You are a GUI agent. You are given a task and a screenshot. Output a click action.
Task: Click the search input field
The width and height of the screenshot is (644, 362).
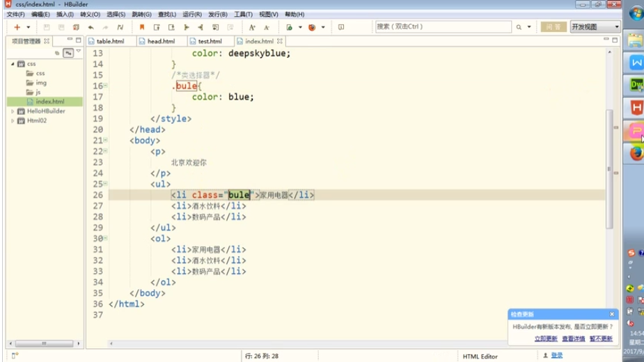point(442,27)
